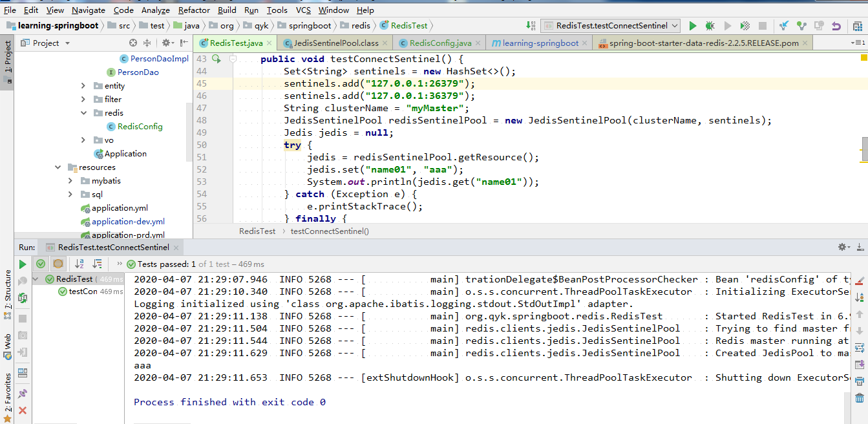Open the run configuration dropdown
The image size is (868, 424).
tap(610, 26)
